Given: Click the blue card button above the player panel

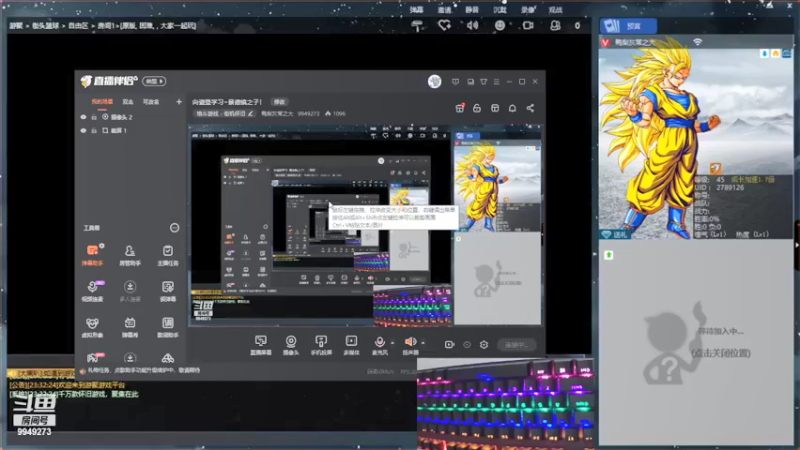Looking at the screenshot, I should (x=628, y=26).
